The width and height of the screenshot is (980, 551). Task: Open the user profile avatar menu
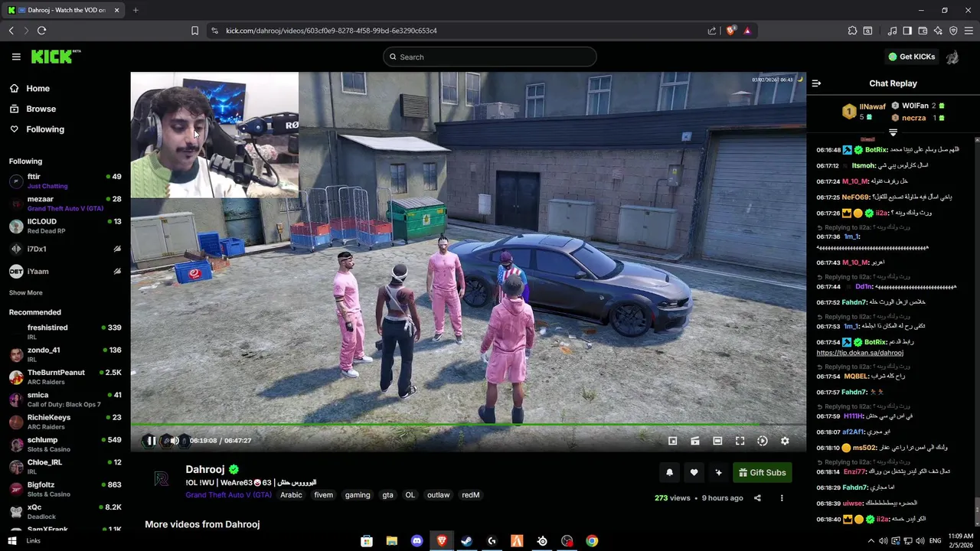click(x=952, y=57)
